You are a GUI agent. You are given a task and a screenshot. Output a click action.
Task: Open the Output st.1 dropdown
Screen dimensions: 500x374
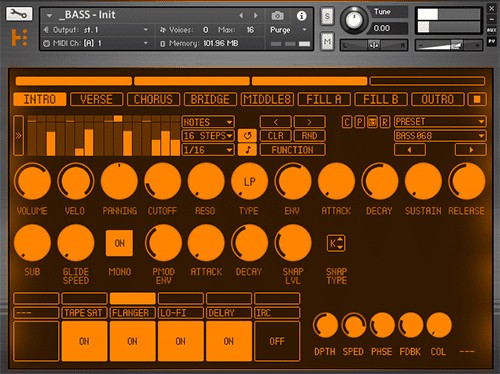96,30
